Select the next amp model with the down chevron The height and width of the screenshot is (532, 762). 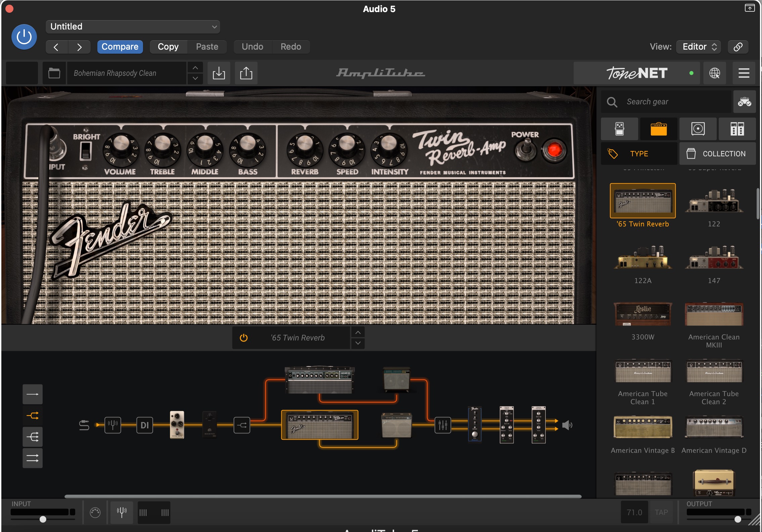click(358, 343)
